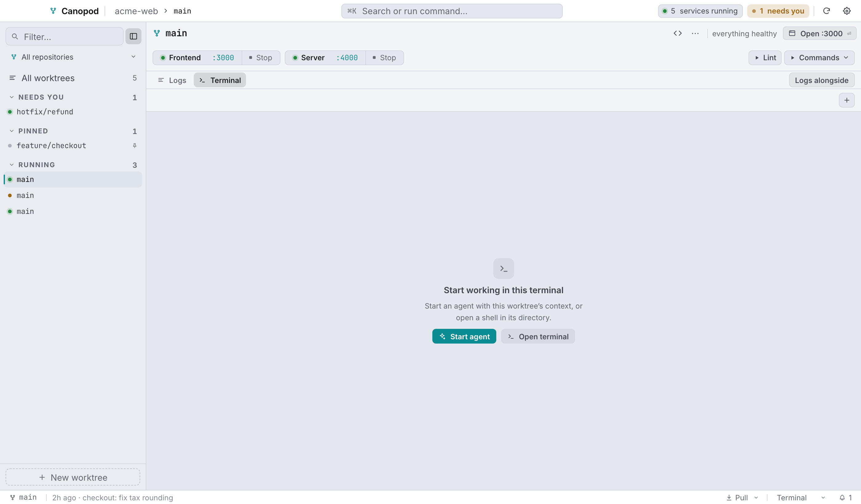Screen dimensions: 861x504
Task: Open the three-dots more options menu
Action: (695, 33)
